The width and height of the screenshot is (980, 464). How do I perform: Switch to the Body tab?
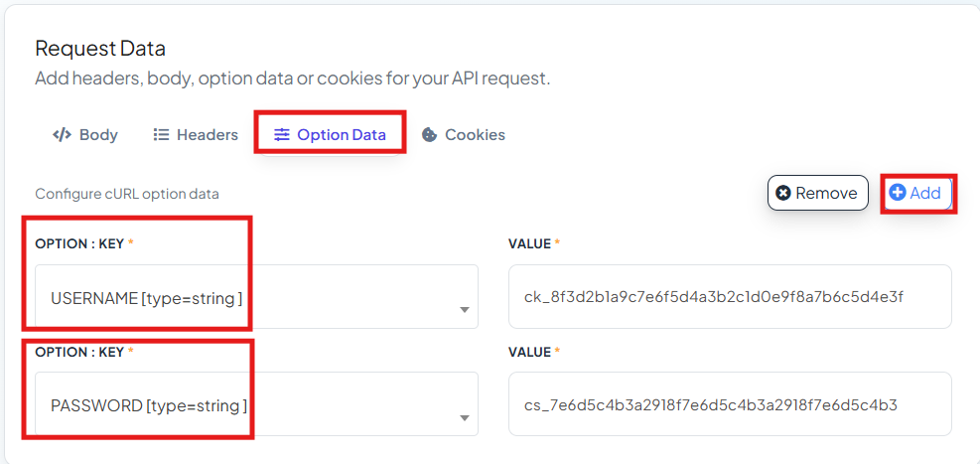click(x=85, y=135)
